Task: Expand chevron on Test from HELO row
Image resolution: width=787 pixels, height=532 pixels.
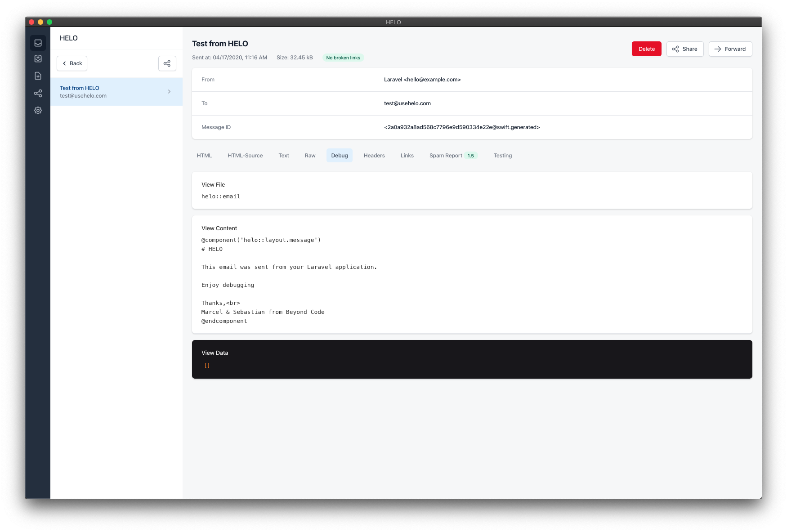Action: click(169, 92)
